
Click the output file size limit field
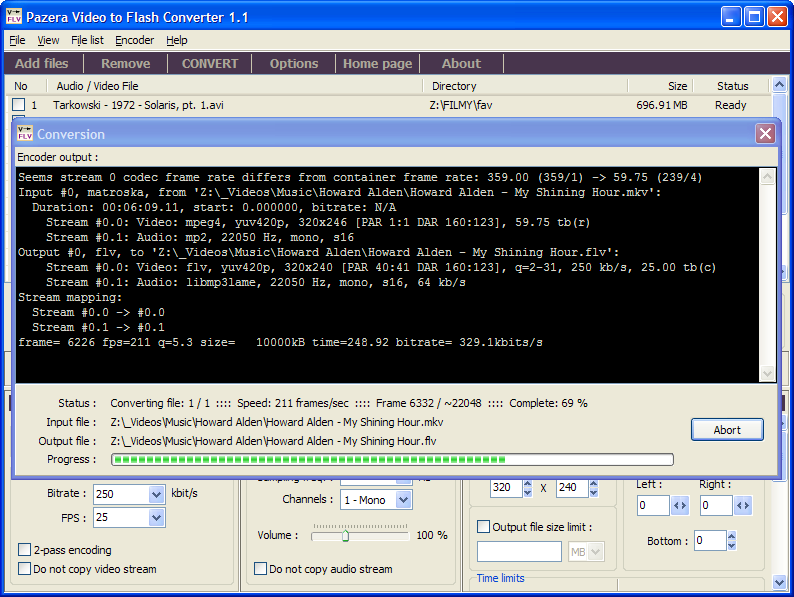coord(519,551)
